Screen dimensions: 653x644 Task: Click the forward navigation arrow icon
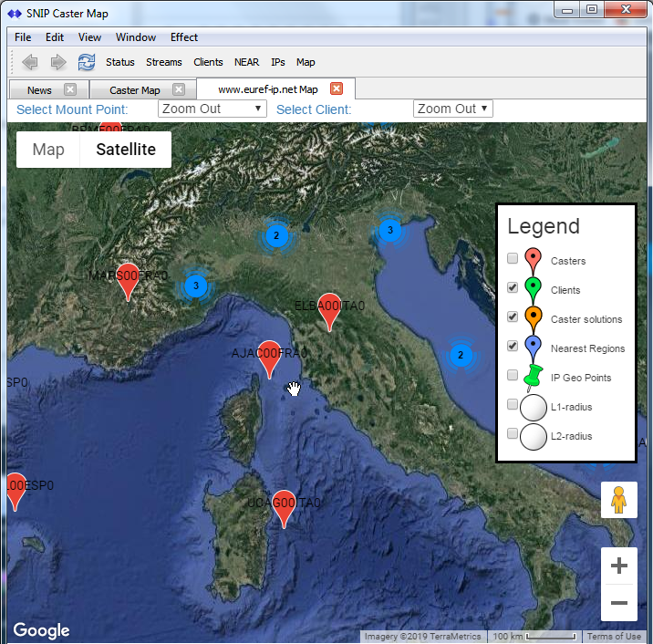57,62
